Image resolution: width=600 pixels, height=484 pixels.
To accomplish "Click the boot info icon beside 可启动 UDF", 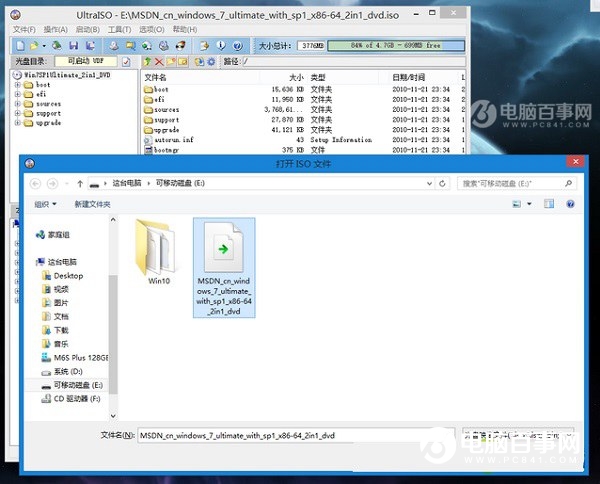I will click(126, 62).
